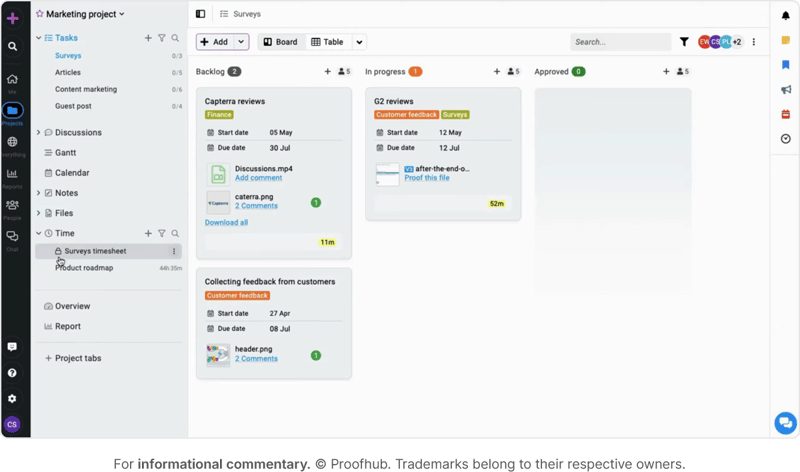
Task: Star the Marketing project as favorite
Action: click(x=40, y=14)
